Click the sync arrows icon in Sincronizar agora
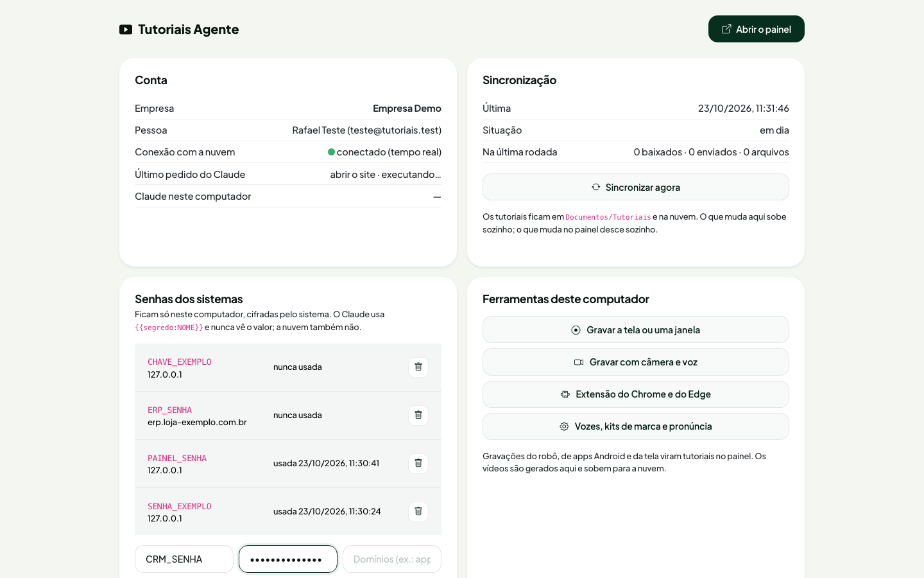 click(596, 187)
